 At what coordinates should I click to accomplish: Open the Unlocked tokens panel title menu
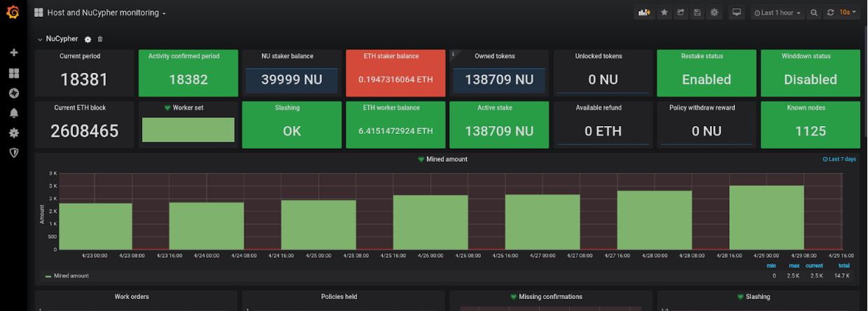(x=598, y=56)
